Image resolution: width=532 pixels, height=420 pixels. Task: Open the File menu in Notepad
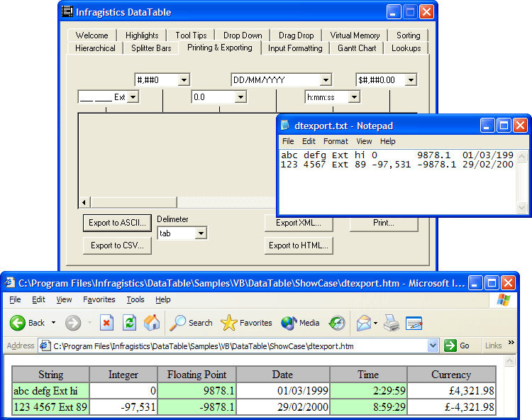(x=288, y=141)
